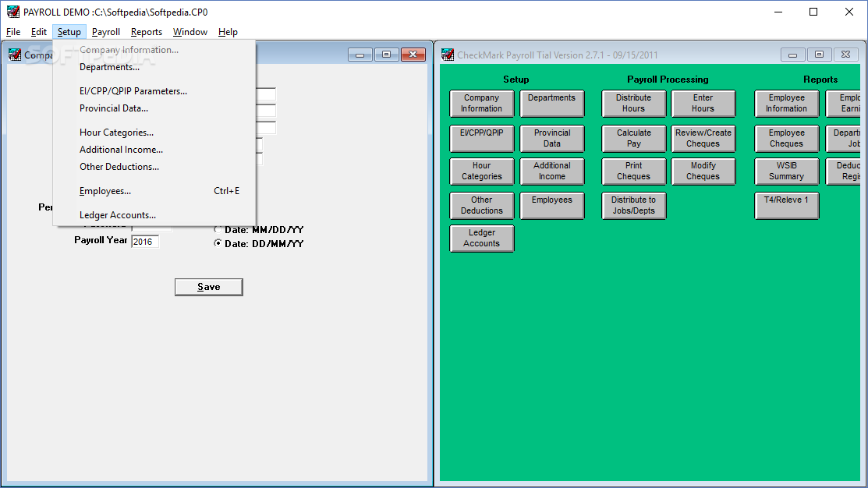Image resolution: width=868 pixels, height=488 pixels.
Task: Click T4/Releve 1 report button
Action: (787, 205)
